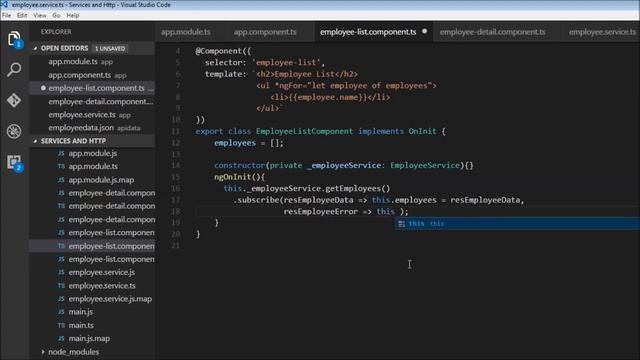The width and height of the screenshot is (640, 360).
Task: Click TS icon beside main.ts
Action: point(61,325)
